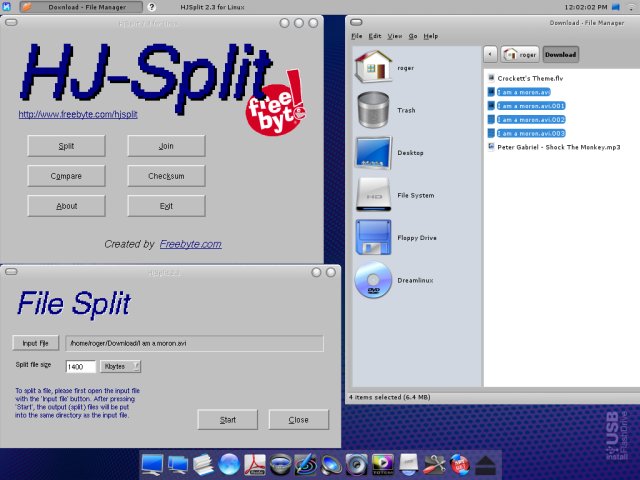Click the split file size field
640x480 pixels.
[80, 367]
